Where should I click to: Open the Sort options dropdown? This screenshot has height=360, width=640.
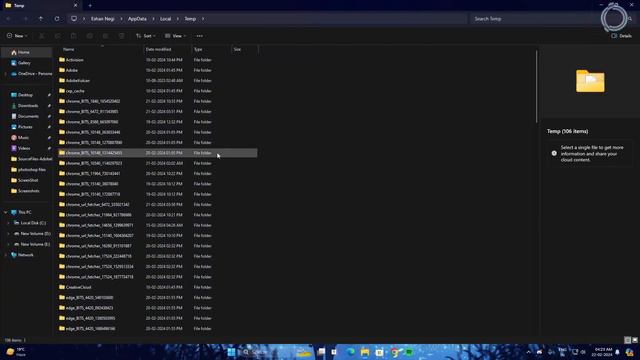pos(146,36)
